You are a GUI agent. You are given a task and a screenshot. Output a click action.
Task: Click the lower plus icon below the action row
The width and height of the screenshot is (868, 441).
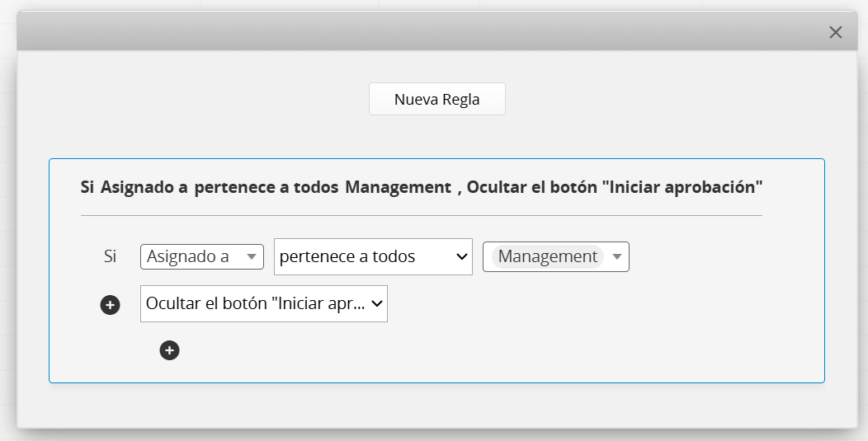point(169,350)
